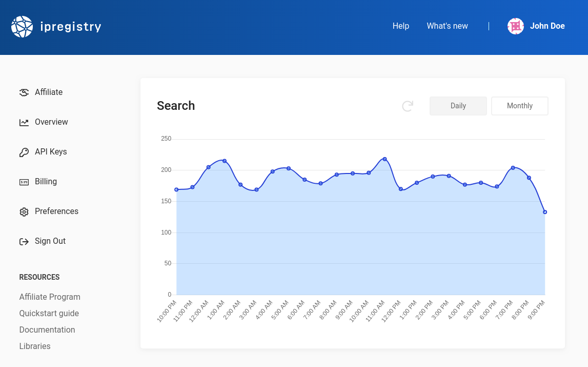
Task: Click the Sign Out arrow icon
Action: pos(24,241)
